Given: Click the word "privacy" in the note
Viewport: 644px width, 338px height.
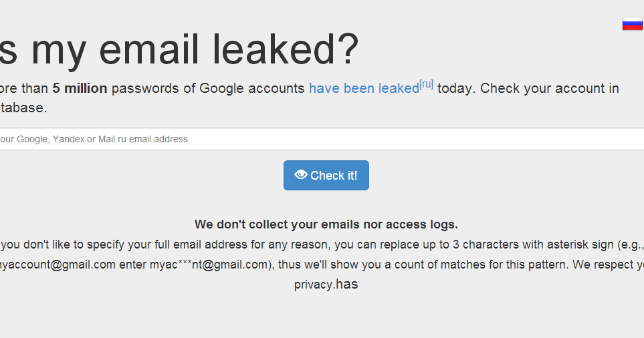Looking at the screenshot, I should click(314, 285).
